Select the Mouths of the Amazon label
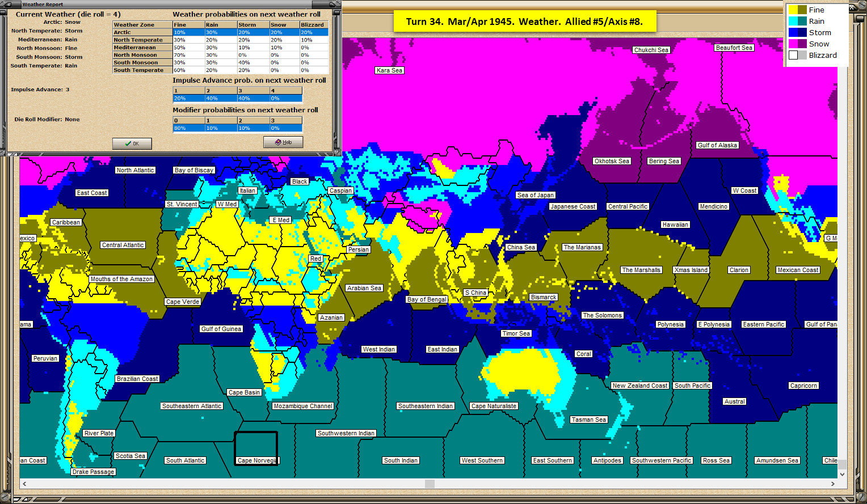867x504 pixels. tap(121, 279)
